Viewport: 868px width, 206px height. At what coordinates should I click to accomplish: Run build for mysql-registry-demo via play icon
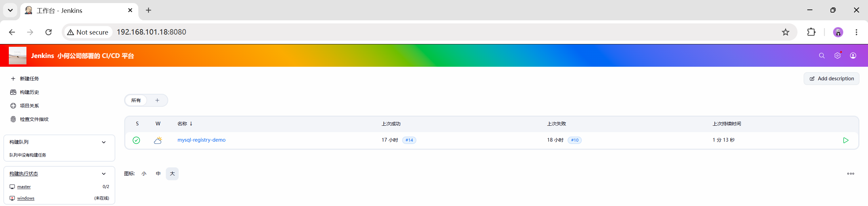click(846, 140)
